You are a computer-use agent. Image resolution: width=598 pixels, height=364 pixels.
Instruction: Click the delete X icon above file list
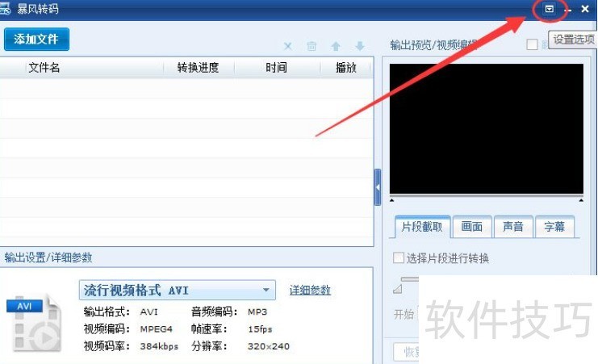(288, 47)
